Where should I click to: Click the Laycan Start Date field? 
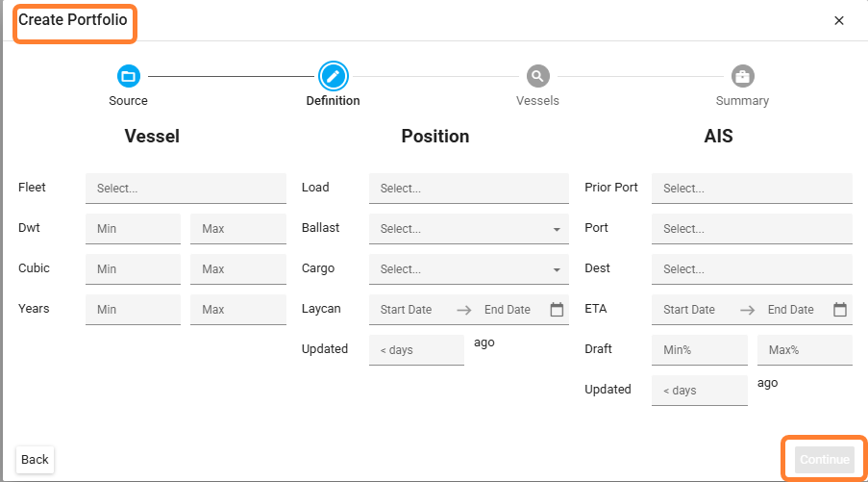pyautogui.click(x=410, y=310)
